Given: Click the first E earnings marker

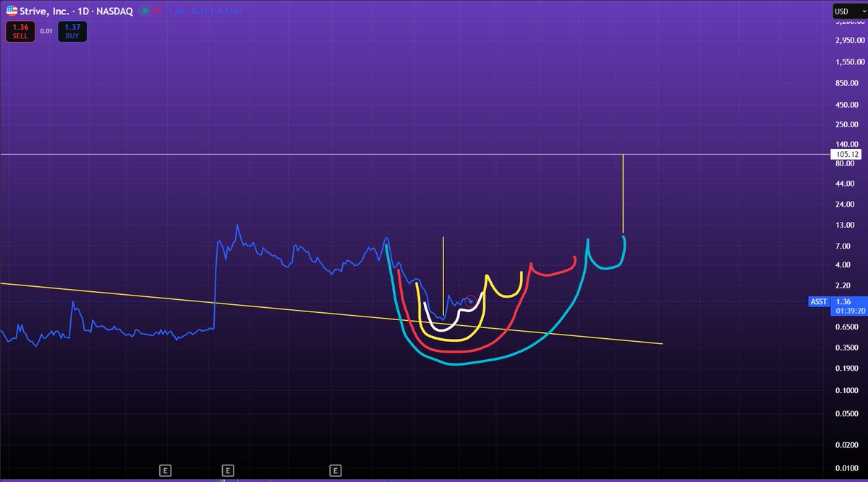Looking at the screenshot, I should 165,470.
